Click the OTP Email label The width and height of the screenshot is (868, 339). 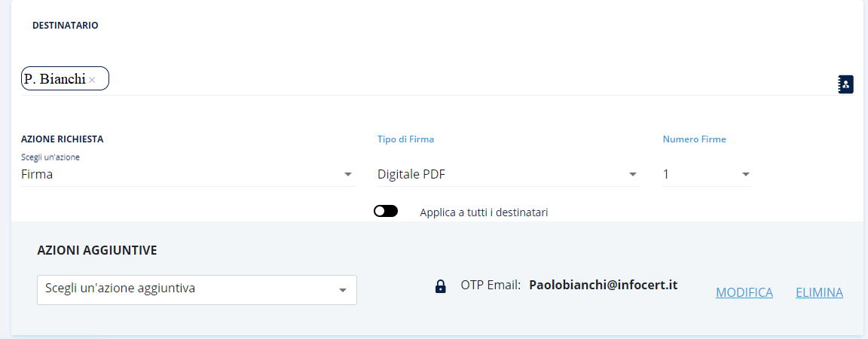tap(491, 286)
